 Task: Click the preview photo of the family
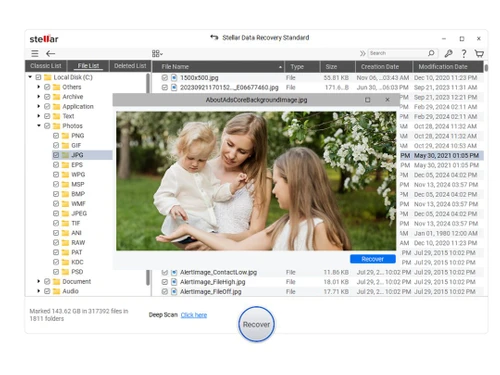pyautogui.click(x=256, y=181)
